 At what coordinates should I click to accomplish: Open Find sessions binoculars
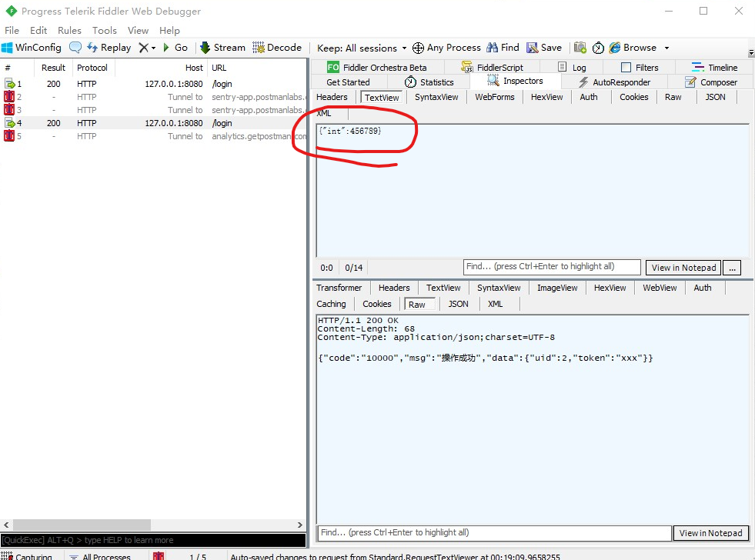503,48
